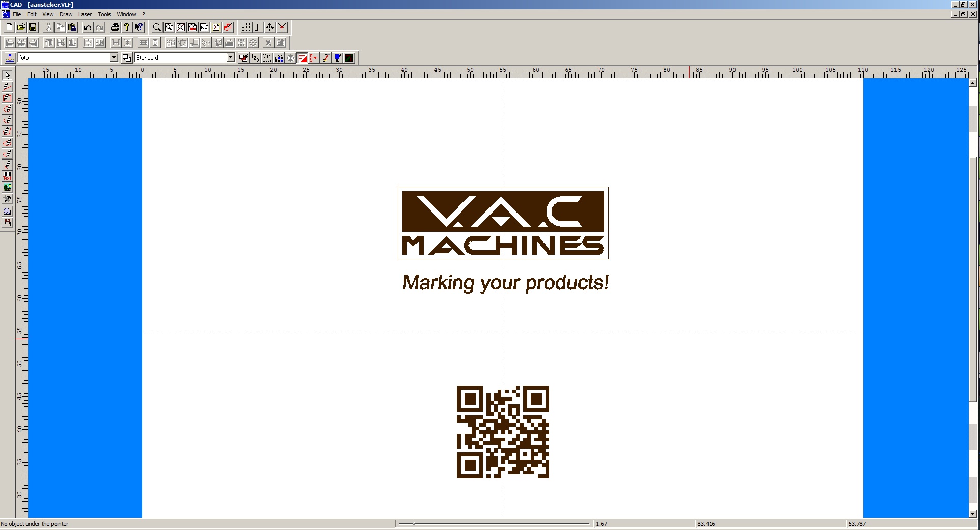Select the circle drawing pencil tool
This screenshot has width=980, height=530.
(7, 109)
